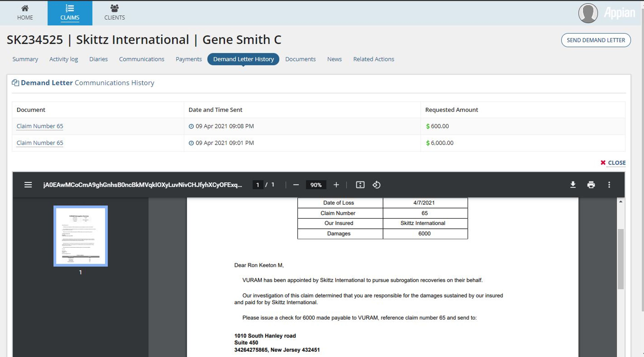Click the Appian logo

pyautogui.click(x=620, y=13)
